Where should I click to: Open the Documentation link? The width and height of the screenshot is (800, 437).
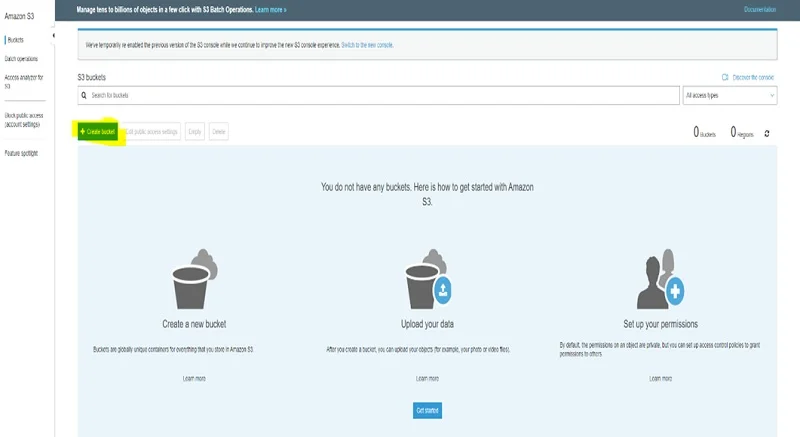(760, 10)
